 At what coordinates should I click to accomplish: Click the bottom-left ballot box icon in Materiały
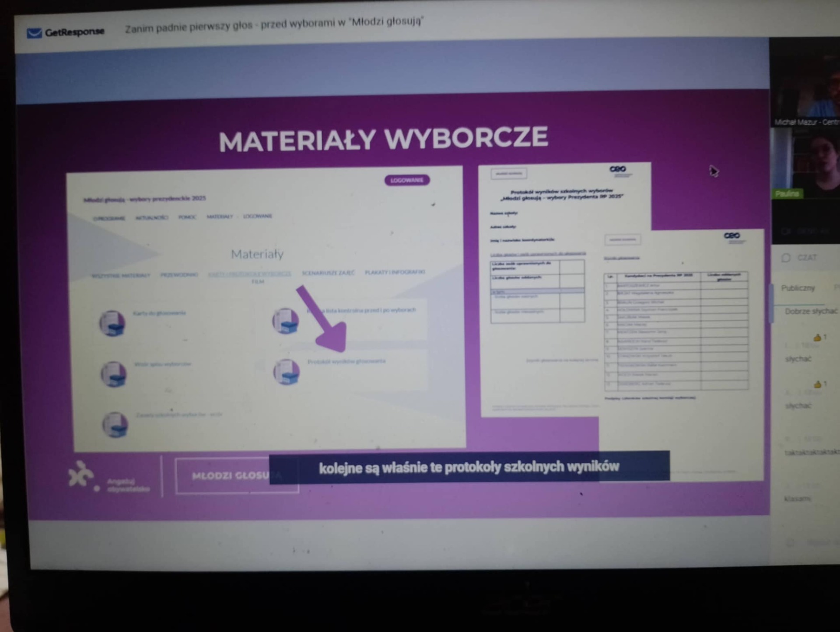[x=115, y=424]
